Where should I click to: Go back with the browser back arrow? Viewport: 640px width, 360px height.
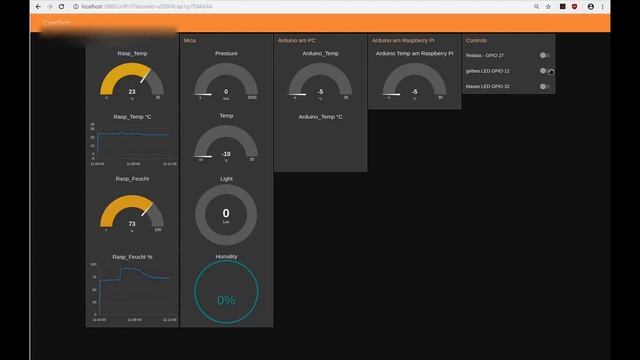point(38,7)
